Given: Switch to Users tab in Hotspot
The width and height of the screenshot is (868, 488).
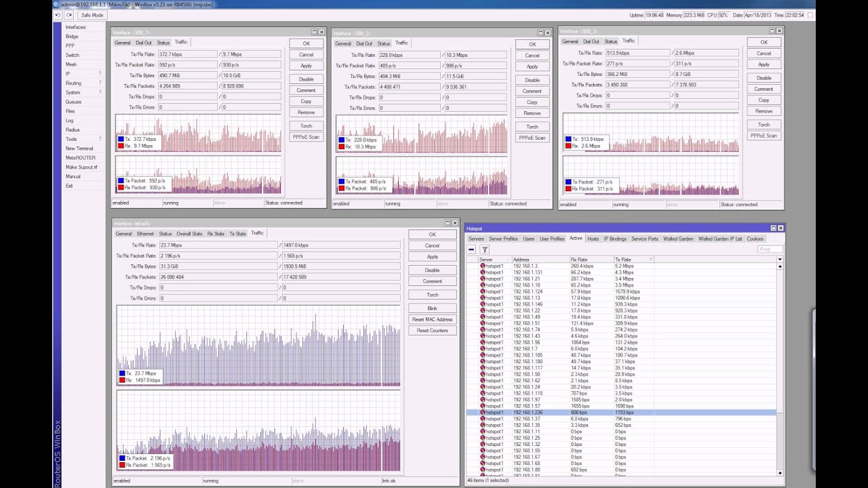Looking at the screenshot, I should pyautogui.click(x=528, y=239).
